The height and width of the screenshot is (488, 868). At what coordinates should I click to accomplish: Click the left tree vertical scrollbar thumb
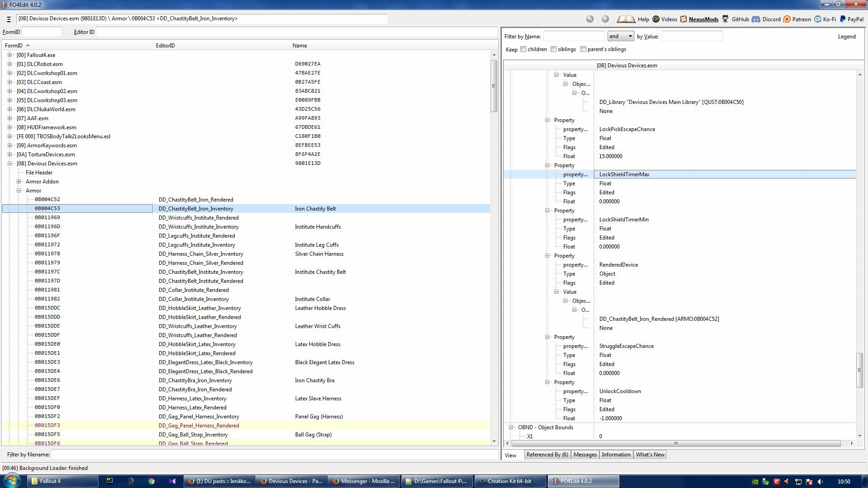494,86
